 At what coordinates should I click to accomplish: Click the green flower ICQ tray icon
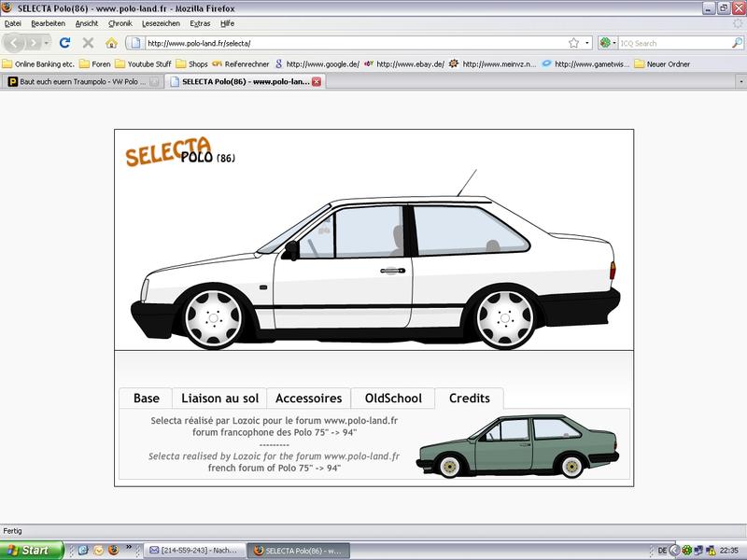(686, 551)
